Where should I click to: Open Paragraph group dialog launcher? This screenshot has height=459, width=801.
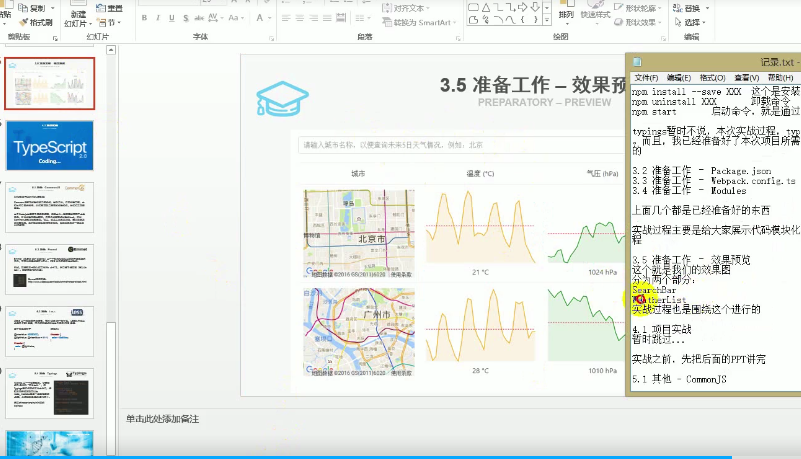(x=458, y=38)
